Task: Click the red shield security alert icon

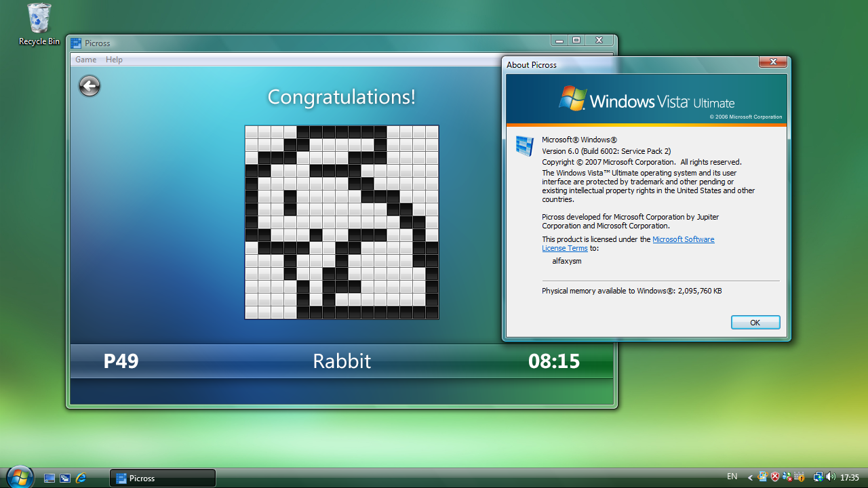Action: click(775, 477)
